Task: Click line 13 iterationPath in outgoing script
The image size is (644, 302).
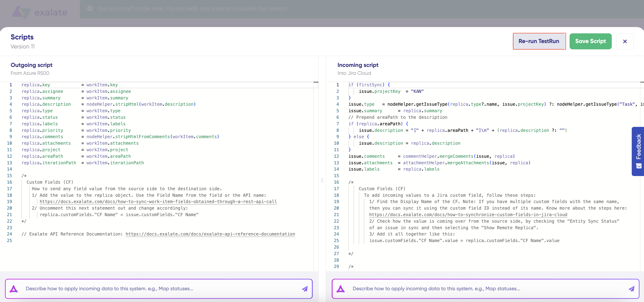Action: (59, 163)
